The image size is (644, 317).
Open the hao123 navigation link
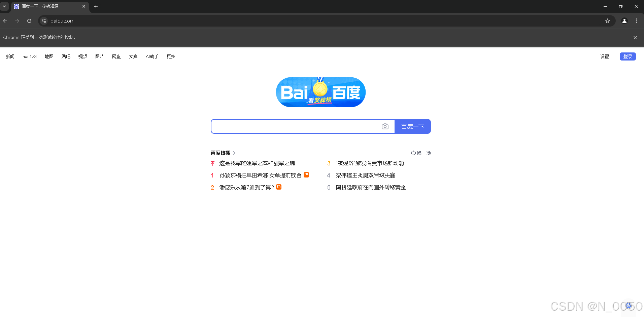click(x=30, y=56)
